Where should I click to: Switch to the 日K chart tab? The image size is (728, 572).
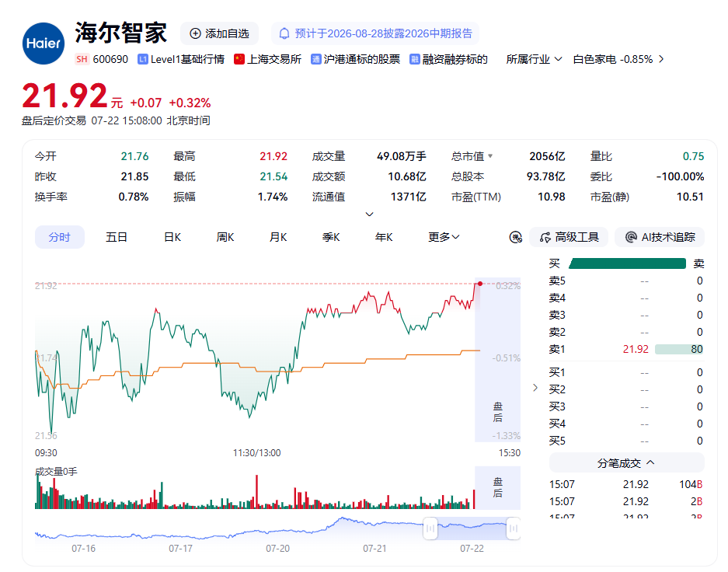[x=172, y=237]
